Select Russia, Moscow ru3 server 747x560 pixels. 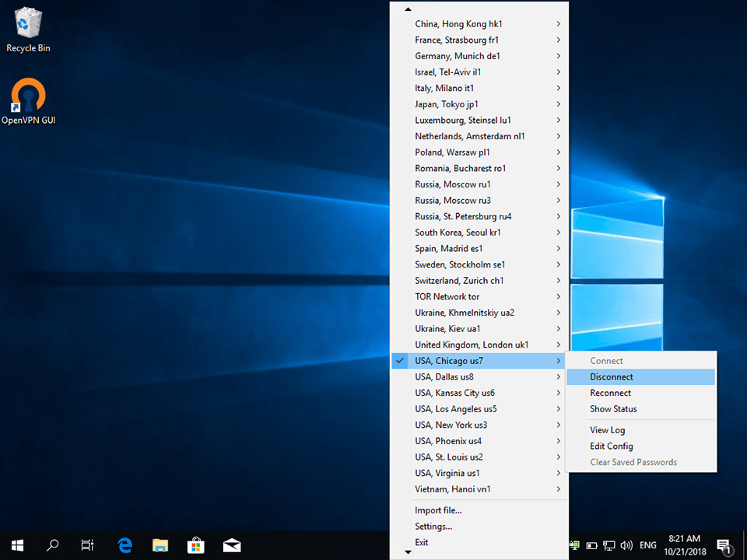click(479, 201)
